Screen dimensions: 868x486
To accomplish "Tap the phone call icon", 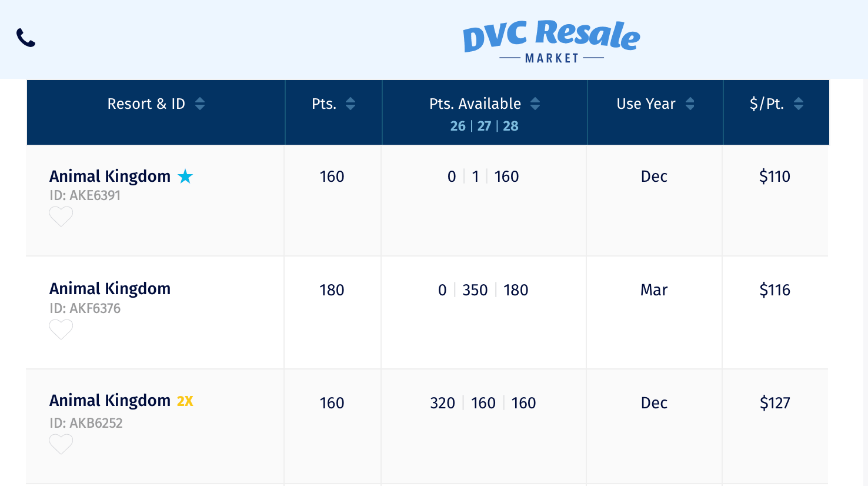I will click(26, 38).
